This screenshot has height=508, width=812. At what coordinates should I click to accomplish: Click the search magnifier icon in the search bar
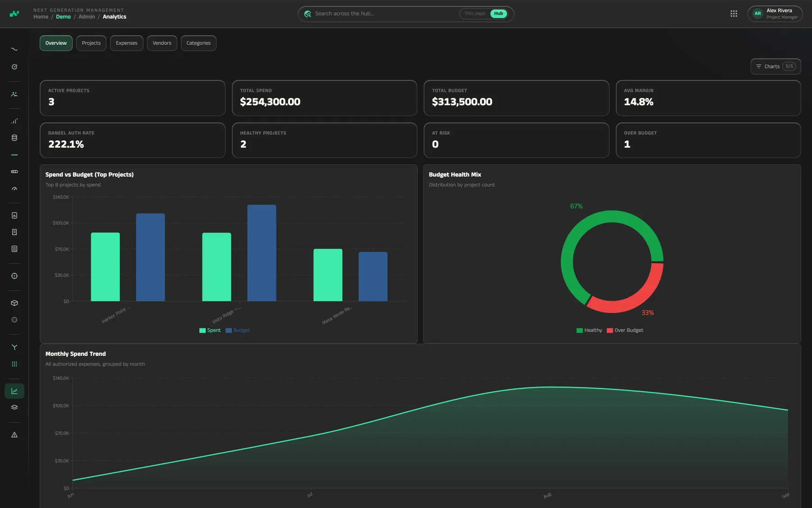tap(308, 14)
